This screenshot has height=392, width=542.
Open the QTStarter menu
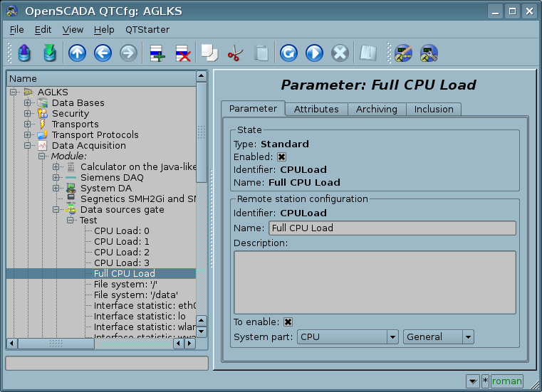[x=147, y=30]
